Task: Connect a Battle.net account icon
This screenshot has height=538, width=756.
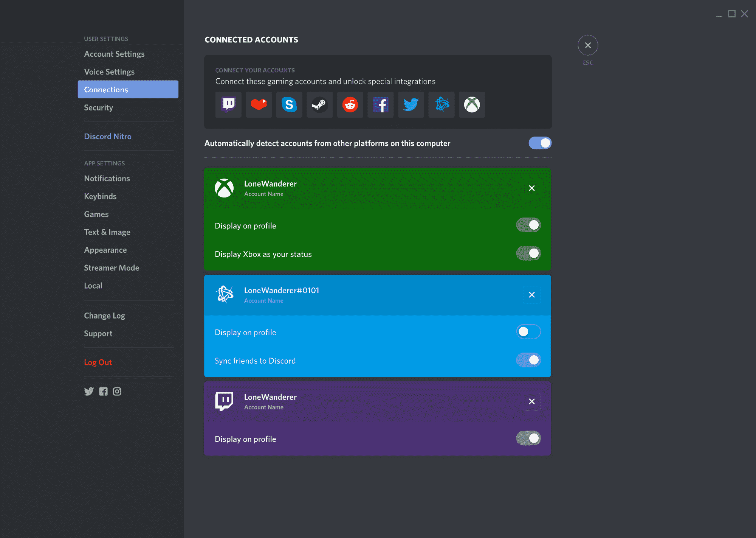Action: pyautogui.click(x=442, y=105)
